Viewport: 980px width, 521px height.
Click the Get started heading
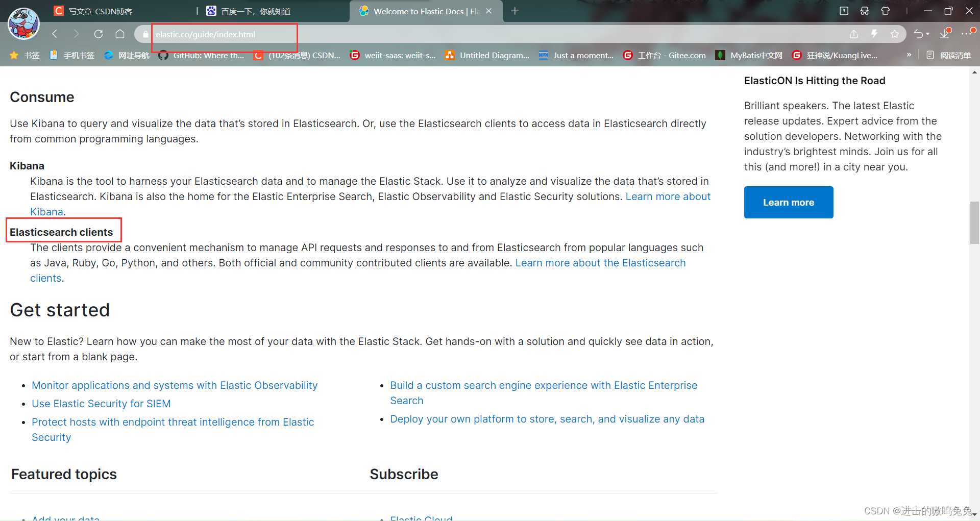coord(60,310)
